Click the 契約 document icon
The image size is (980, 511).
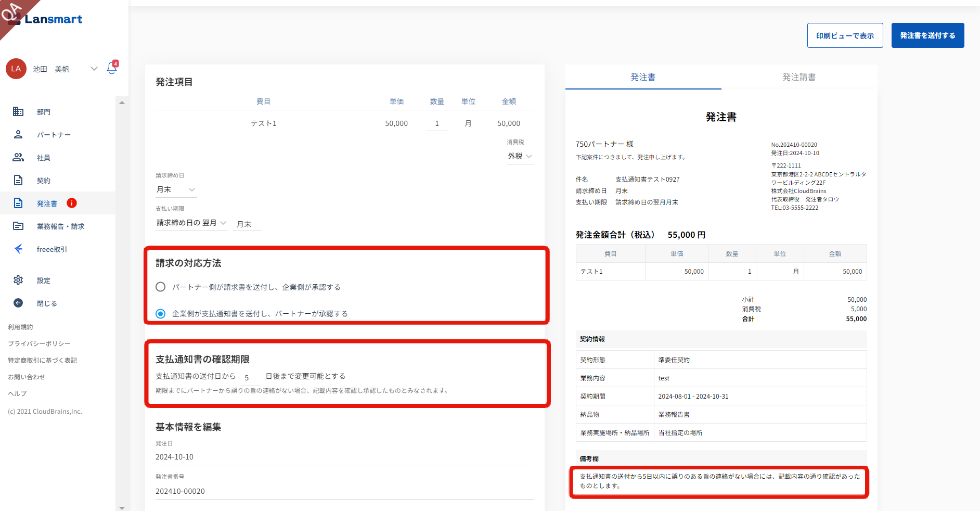coord(18,180)
